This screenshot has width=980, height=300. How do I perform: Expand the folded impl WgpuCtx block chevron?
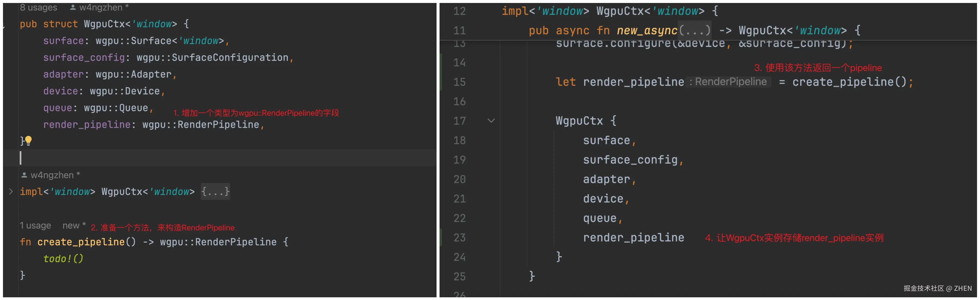11,191
